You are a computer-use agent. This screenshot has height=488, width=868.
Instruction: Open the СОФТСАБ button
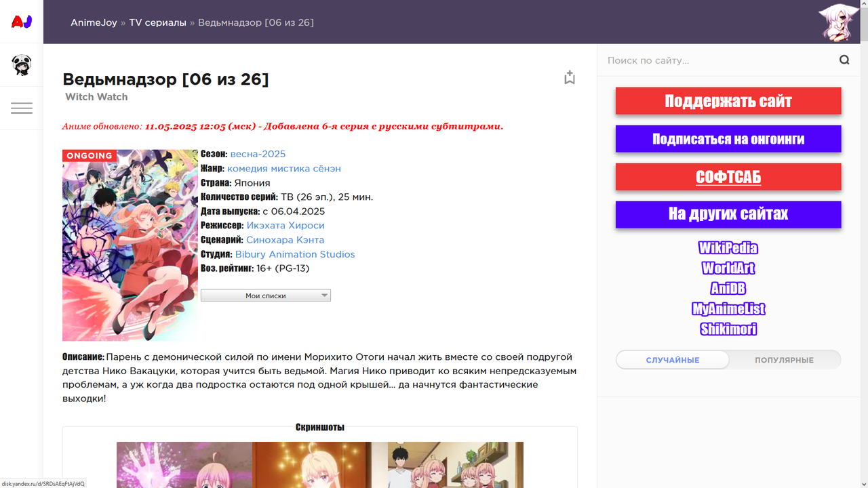click(x=728, y=177)
